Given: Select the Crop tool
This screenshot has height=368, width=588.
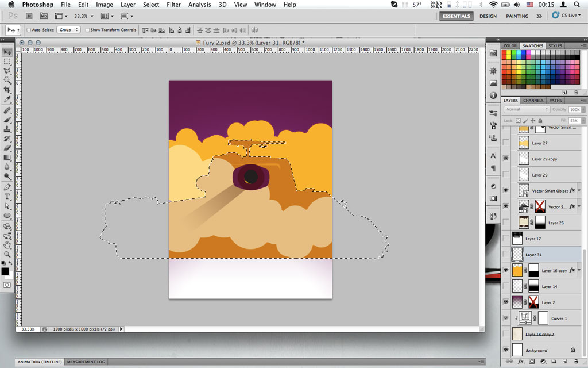Looking at the screenshot, I should pyautogui.click(x=7, y=90).
